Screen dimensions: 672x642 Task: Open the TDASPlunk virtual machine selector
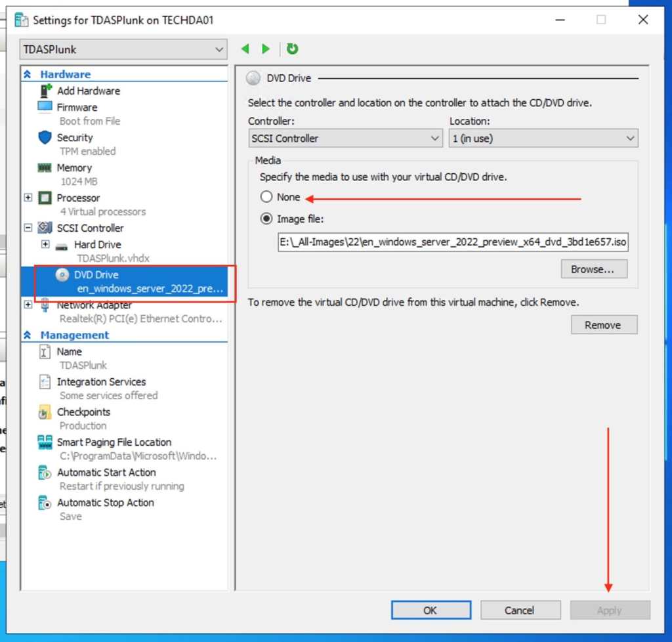(x=123, y=49)
